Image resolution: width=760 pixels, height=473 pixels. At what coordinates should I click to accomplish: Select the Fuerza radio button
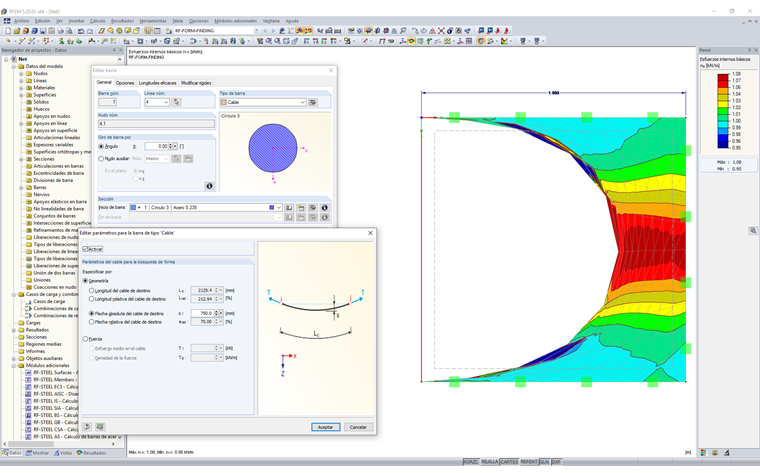pyautogui.click(x=85, y=339)
